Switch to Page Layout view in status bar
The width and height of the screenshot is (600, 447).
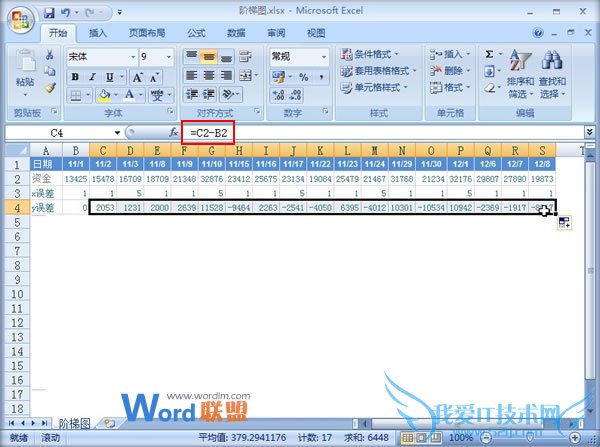(422, 437)
